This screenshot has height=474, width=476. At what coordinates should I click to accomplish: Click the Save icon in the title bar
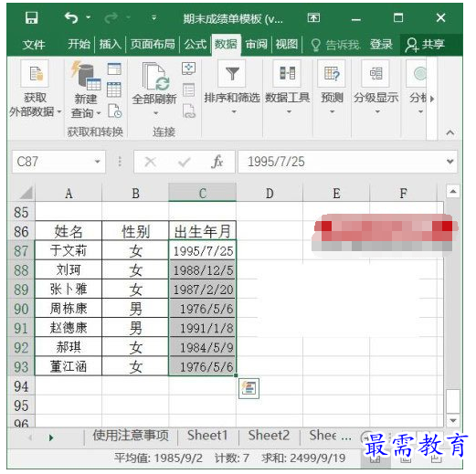point(31,17)
